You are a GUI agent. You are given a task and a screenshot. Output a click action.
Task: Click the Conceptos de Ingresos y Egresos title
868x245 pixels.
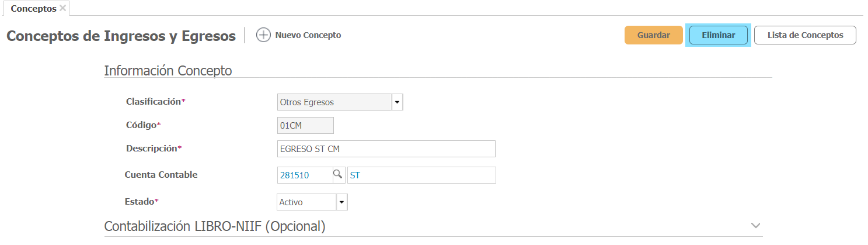pos(121,36)
